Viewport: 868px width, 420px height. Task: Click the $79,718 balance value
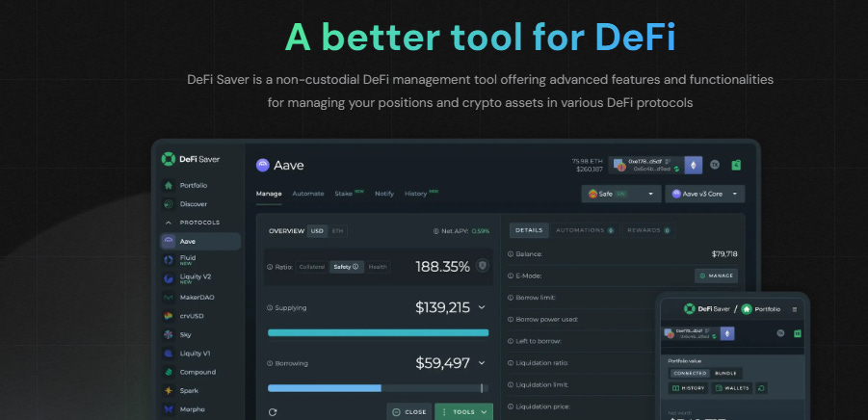(x=724, y=254)
